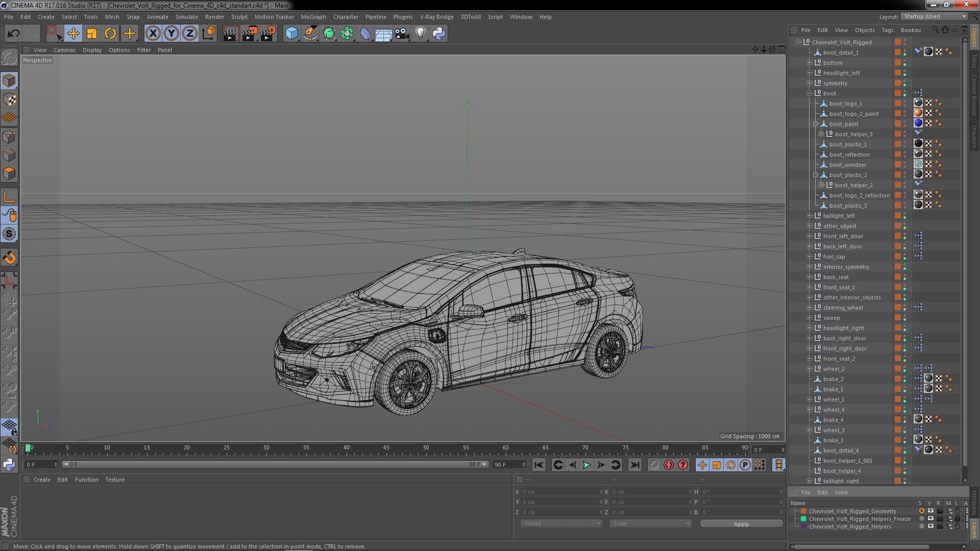This screenshot has height=551, width=980.
Task: Select the fuel_cap object
Action: (834, 257)
